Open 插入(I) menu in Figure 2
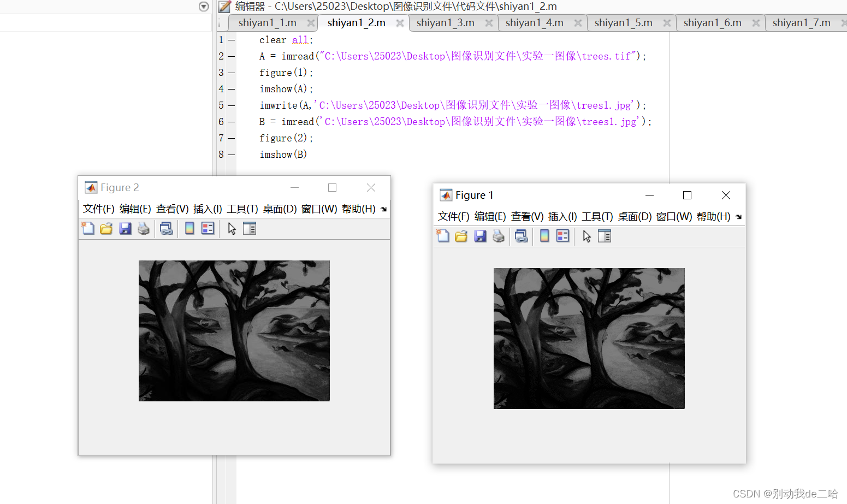Viewport: 847px width, 504px height. (x=208, y=209)
